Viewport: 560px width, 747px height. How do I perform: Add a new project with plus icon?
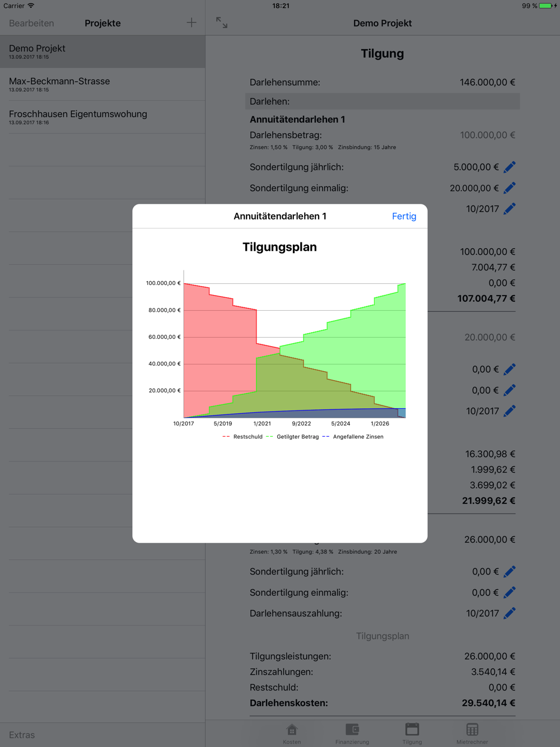(192, 23)
